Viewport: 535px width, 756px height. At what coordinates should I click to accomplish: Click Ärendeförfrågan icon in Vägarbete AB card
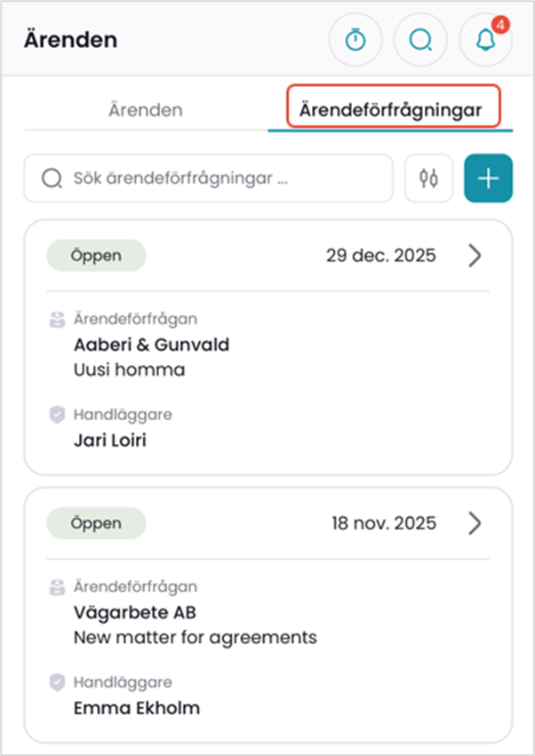[57, 586]
